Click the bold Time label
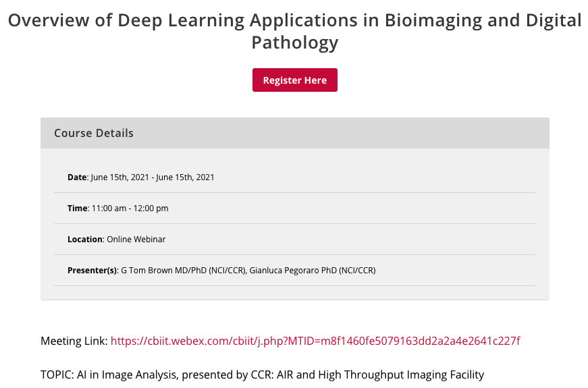Screen dimensions: 588x388 (78, 209)
